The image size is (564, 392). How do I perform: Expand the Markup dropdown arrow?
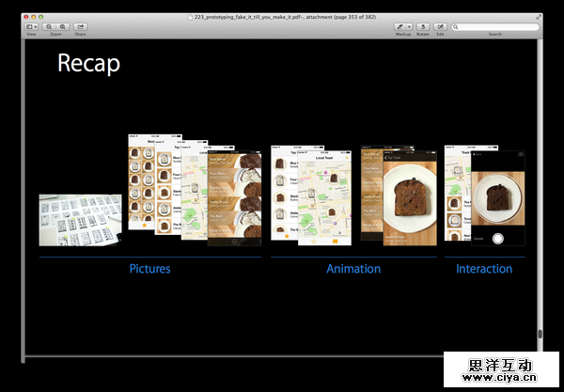409,26
